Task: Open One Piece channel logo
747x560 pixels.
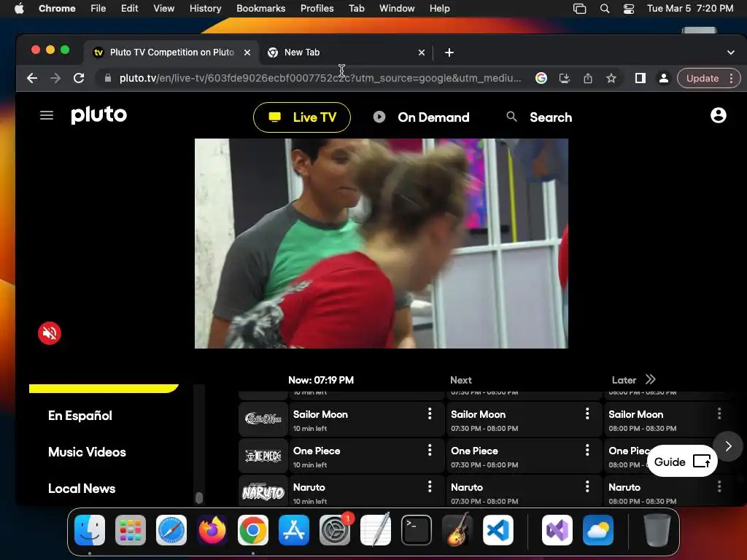Action: pos(263,456)
